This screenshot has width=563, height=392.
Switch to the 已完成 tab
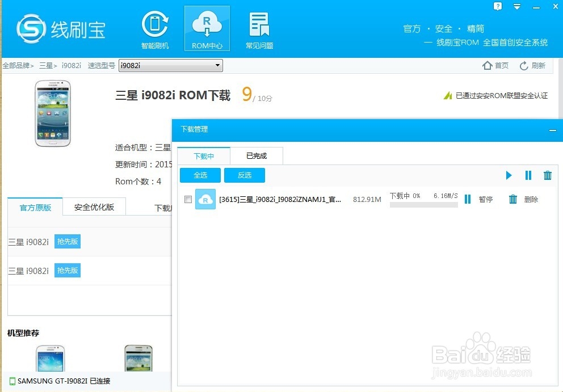(x=257, y=156)
